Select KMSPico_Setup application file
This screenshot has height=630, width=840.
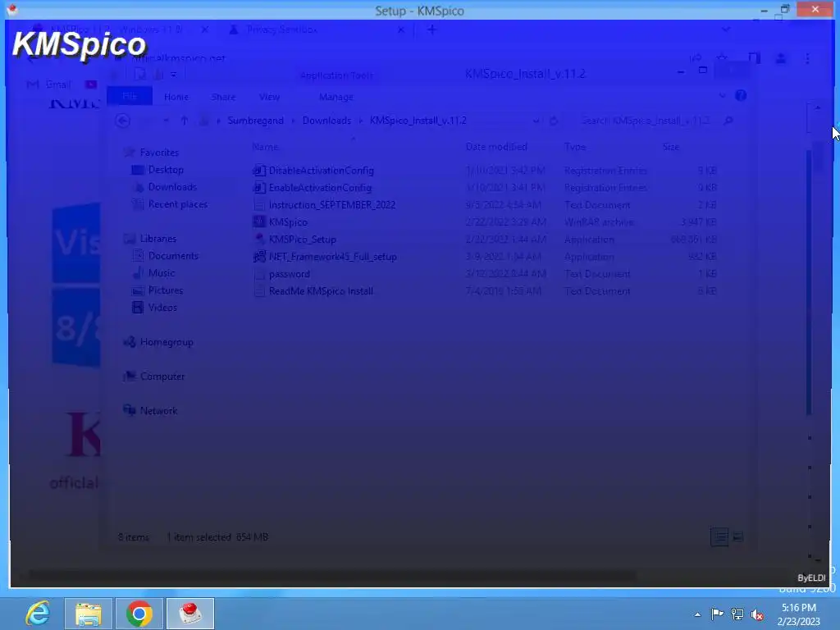(x=303, y=239)
